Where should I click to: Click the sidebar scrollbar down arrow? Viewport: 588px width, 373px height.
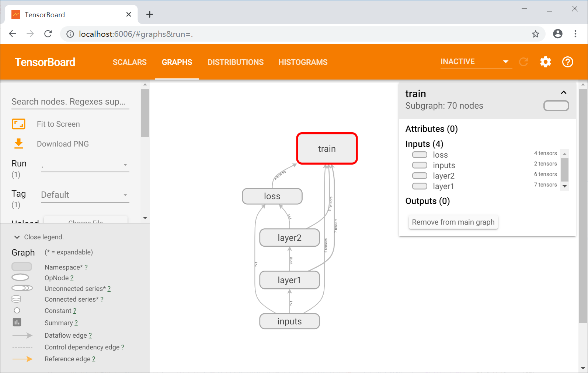[145, 218]
